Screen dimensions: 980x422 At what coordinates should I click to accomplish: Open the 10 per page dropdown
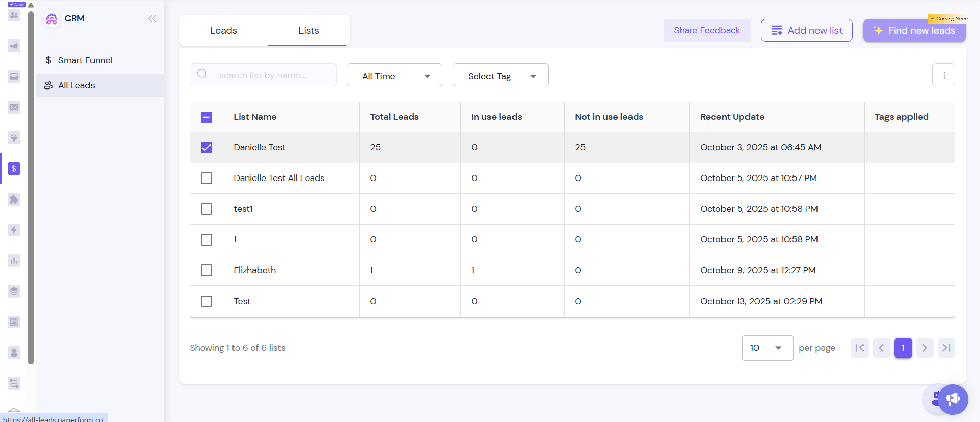767,348
